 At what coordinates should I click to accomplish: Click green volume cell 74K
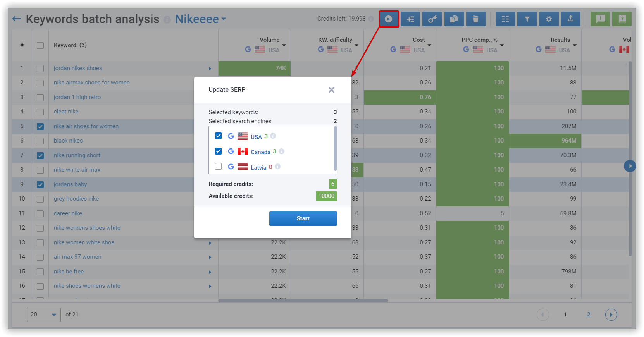click(255, 68)
